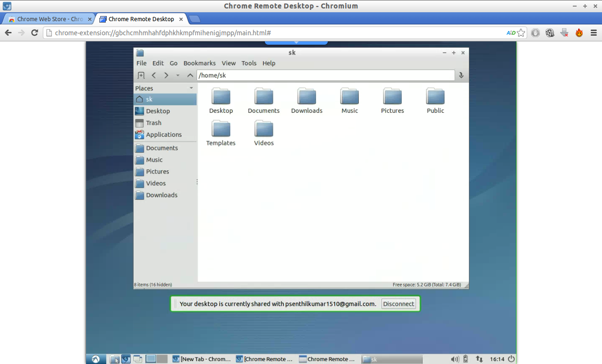Select Documents bookmark in sidebar
This screenshot has width=602, height=364.
coord(165,148)
